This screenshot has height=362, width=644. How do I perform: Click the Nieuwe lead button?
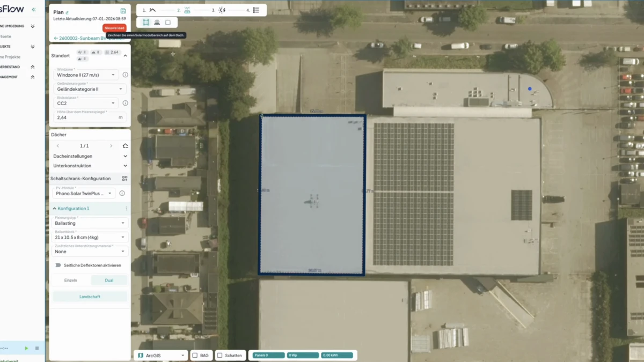(x=114, y=28)
